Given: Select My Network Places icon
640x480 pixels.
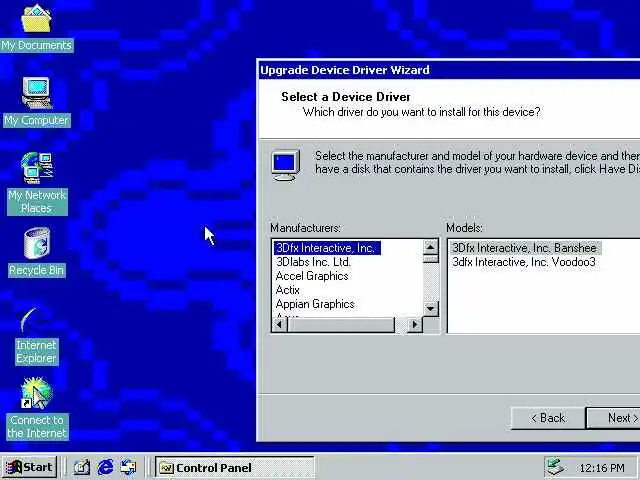Looking at the screenshot, I should (x=37, y=183).
